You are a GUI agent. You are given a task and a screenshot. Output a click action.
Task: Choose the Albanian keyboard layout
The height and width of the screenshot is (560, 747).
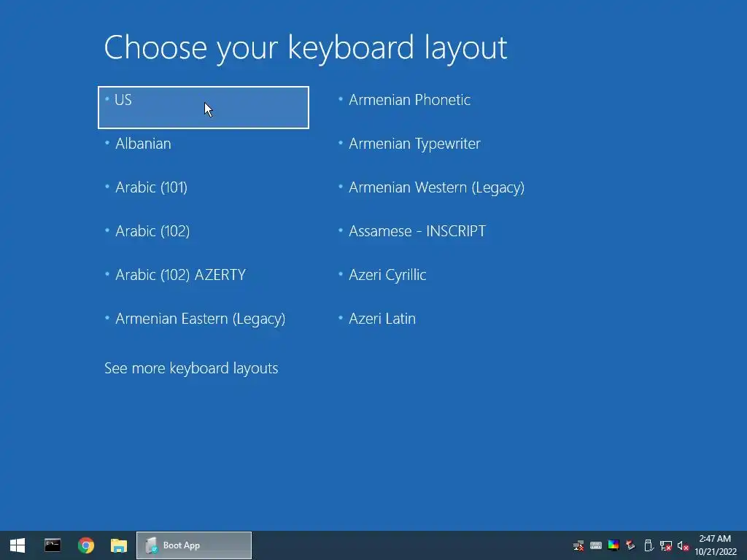pyautogui.click(x=143, y=144)
